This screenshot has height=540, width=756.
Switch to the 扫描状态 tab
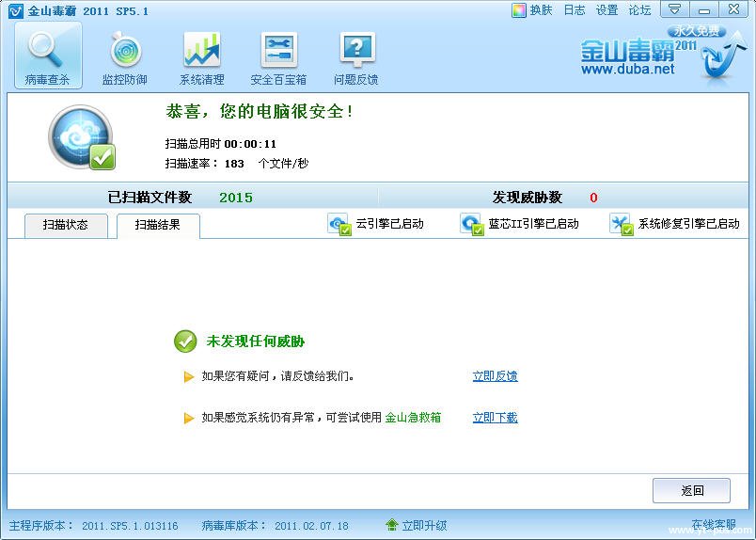(65, 225)
